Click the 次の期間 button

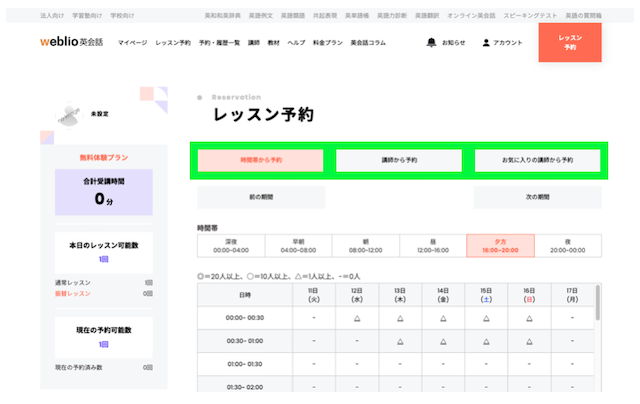click(x=538, y=197)
